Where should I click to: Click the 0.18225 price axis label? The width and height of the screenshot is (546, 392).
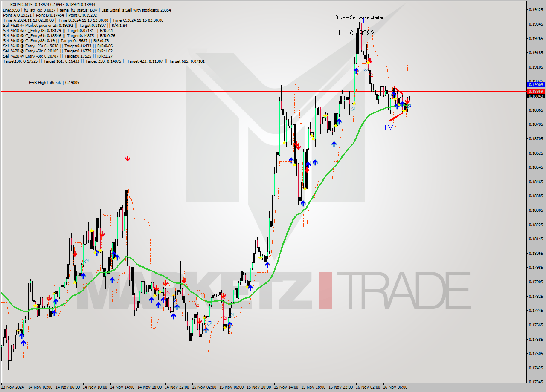click(536, 225)
